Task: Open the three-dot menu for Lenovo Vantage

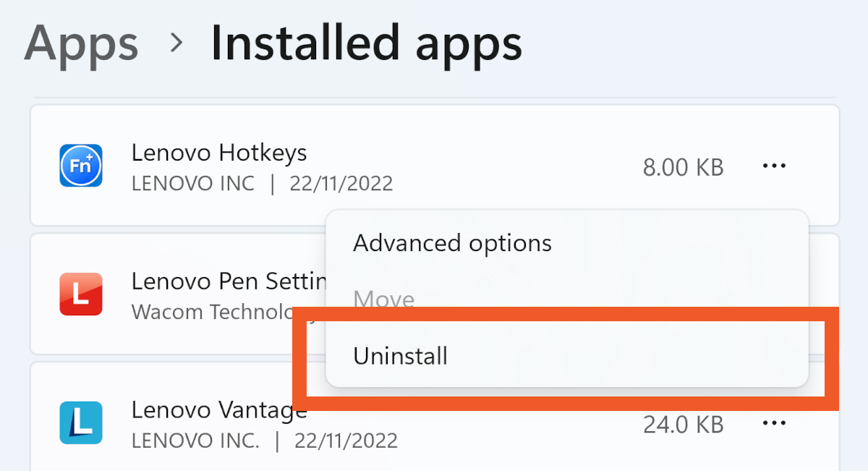Action: (774, 423)
